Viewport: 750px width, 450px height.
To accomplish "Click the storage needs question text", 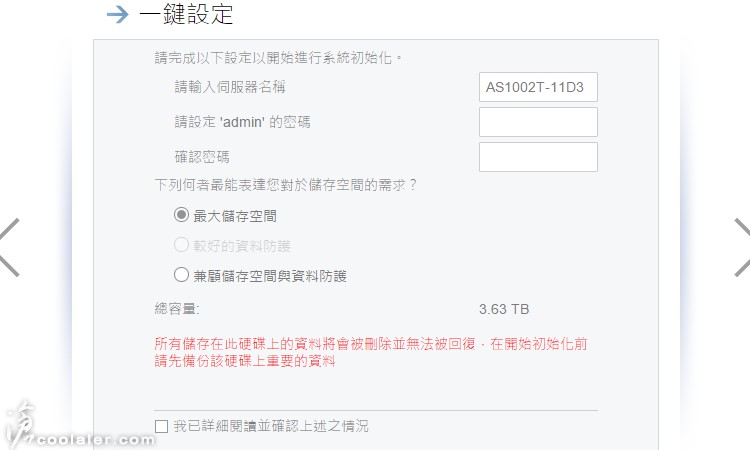I will (x=285, y=185).
